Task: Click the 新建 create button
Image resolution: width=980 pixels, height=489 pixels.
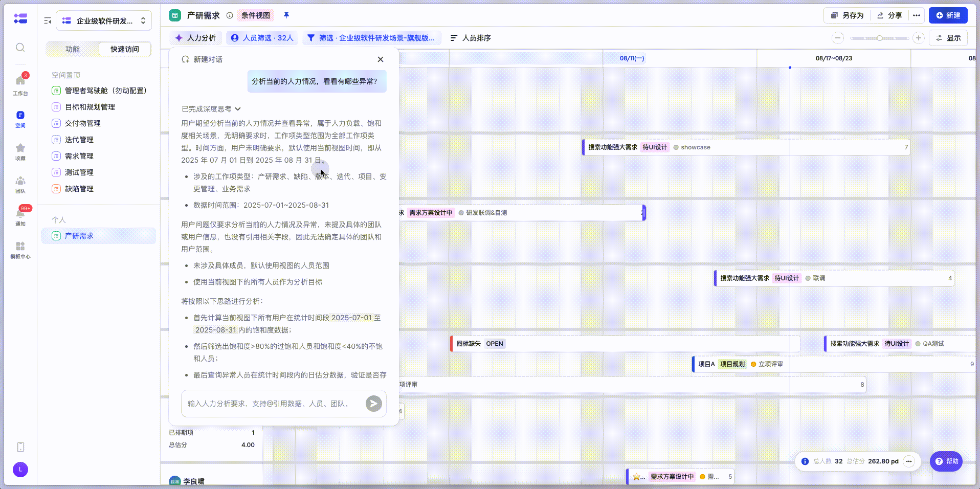Action: tap(948, 15)
